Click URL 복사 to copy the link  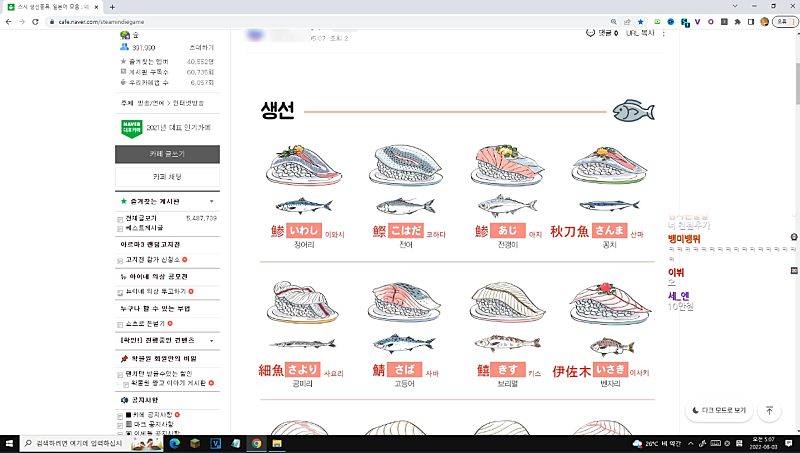pos(640,33)
